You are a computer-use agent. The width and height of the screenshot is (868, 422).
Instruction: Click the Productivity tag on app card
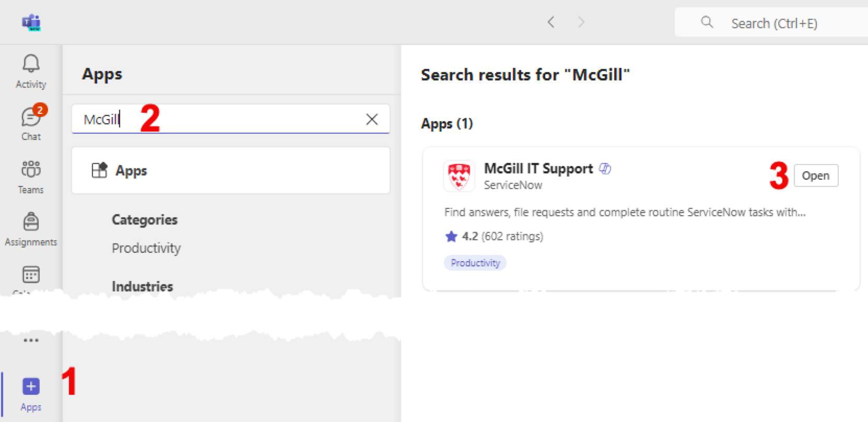point(475,263)
